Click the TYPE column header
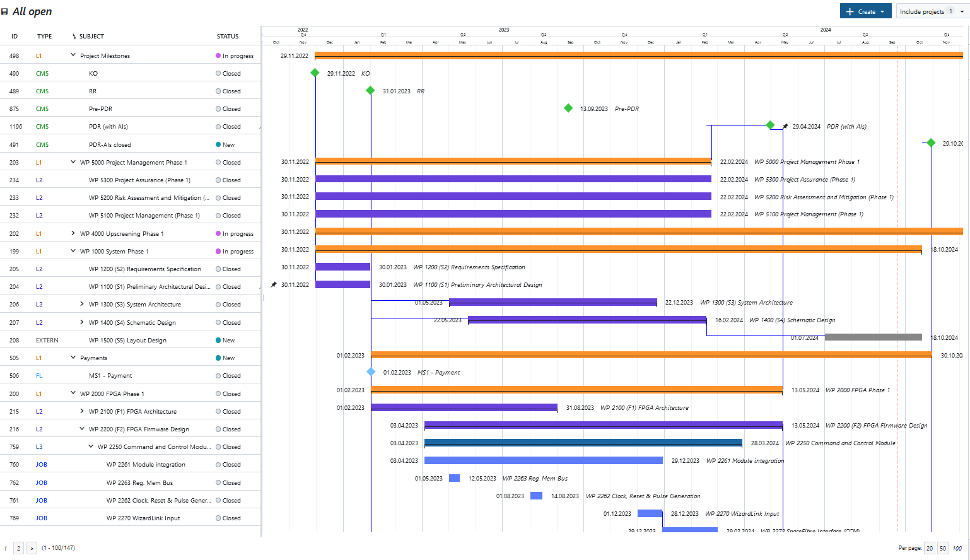Viewport: 970px width, 560px height. coord(44,37)
